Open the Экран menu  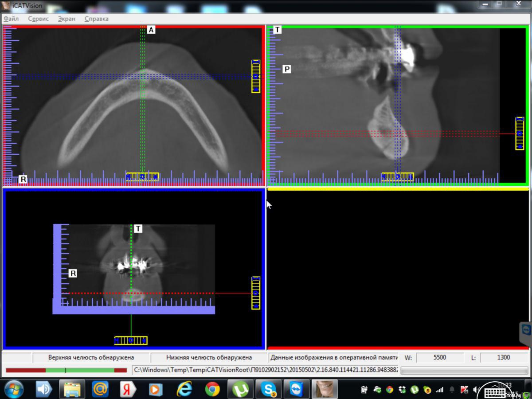coord(66,19)
